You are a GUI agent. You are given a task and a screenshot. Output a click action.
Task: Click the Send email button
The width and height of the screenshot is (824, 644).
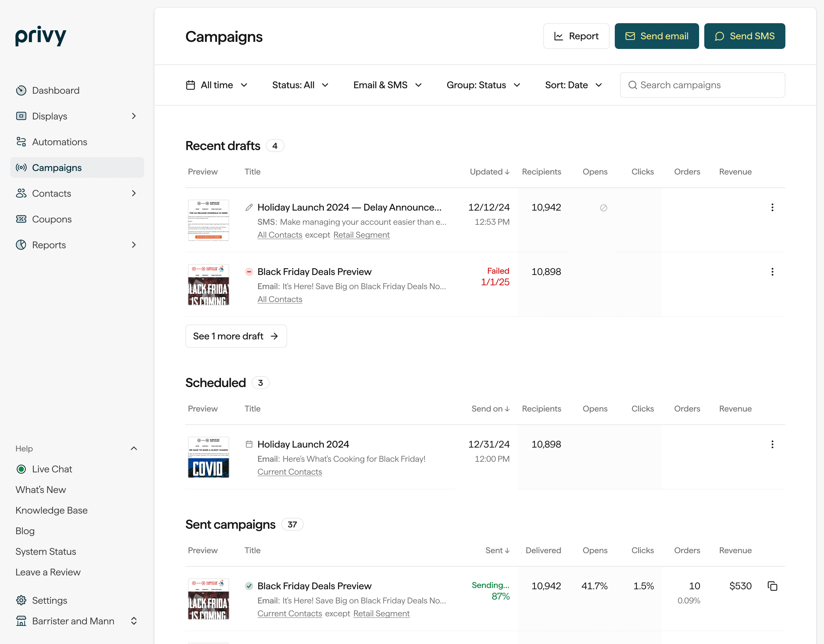657,36
